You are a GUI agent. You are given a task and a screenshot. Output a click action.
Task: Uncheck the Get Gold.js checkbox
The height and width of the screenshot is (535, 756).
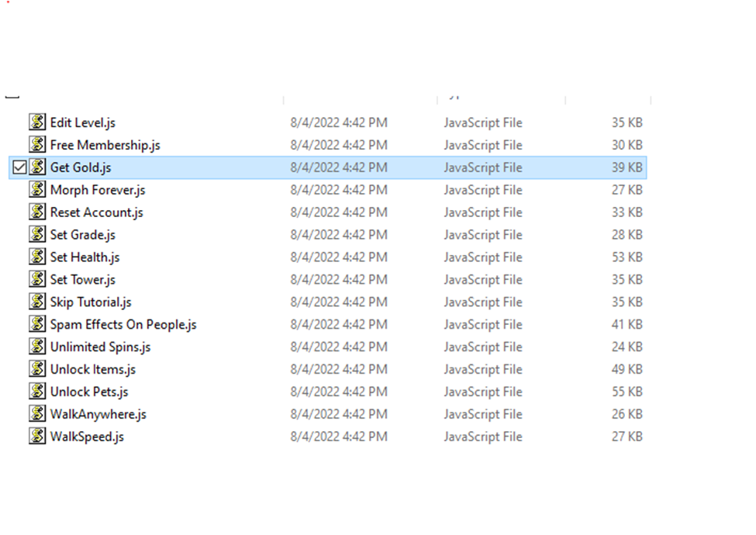tap(20, 167)
